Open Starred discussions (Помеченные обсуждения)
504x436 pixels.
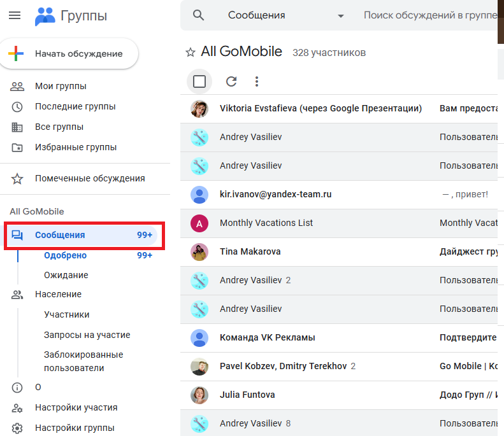coord(89,178)
